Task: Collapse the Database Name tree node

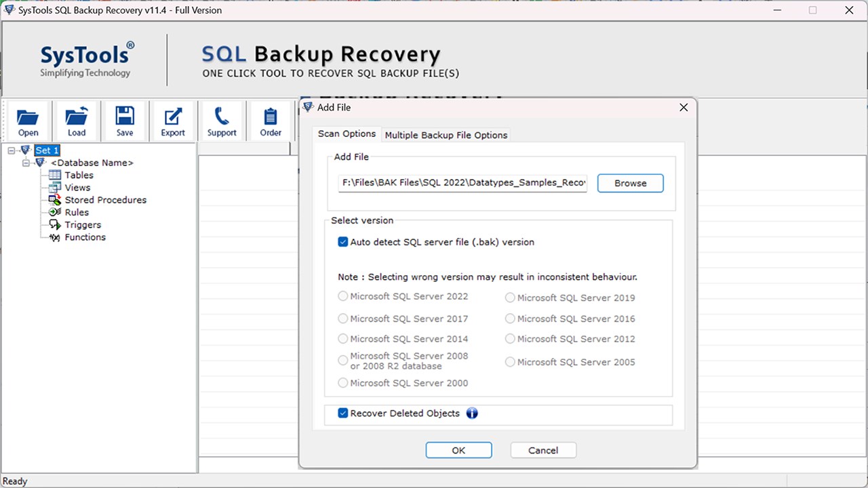Action: click(x=26, y=163)
